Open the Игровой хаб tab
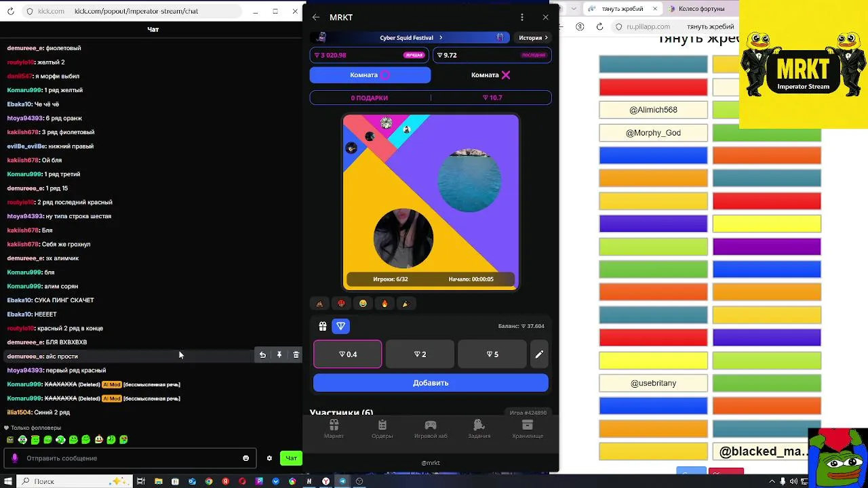The image size is (868, 488). (431, 429)
